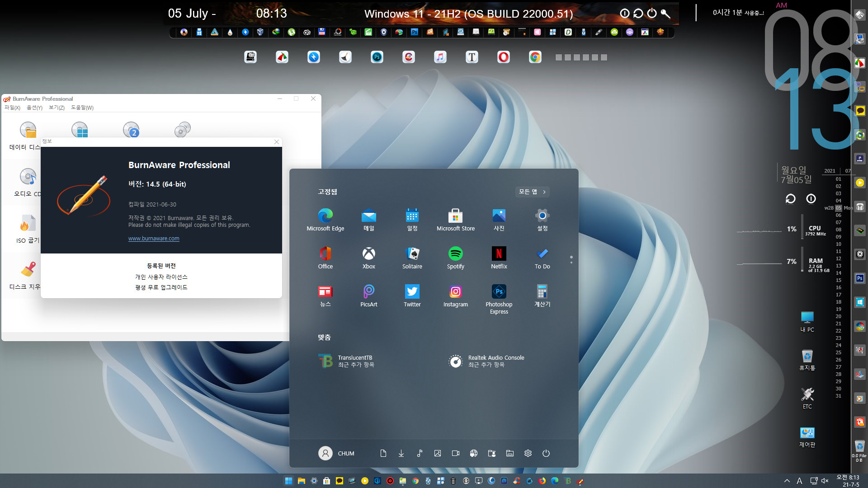
Task: Open the Xbox app
Action: click(x=369, y=258)
